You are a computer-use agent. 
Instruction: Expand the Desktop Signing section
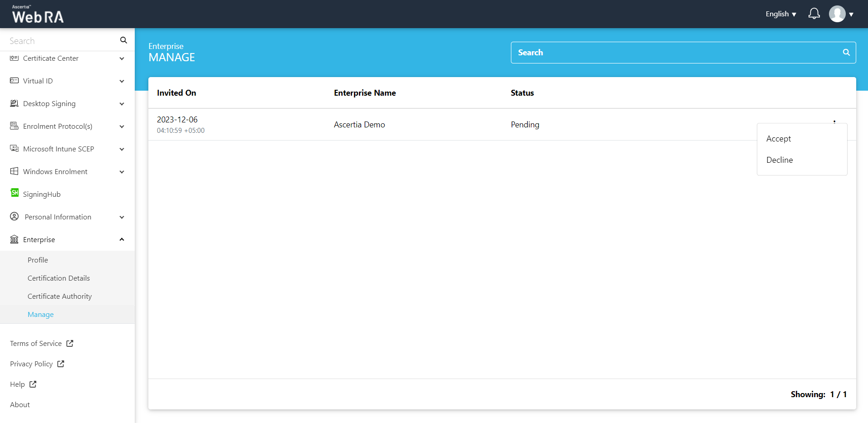[122, 104]
